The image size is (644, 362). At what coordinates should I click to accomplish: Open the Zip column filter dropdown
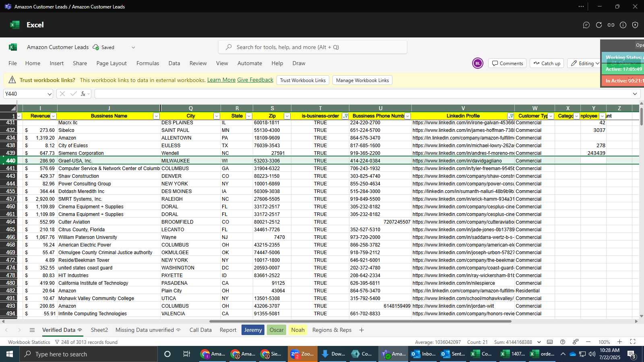point(287,116)
